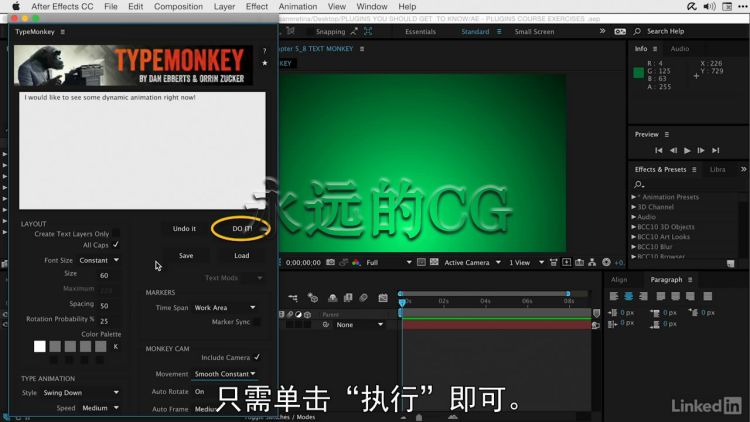
Task: Select right align paragraph icon
Action: (x=643, y=296)
